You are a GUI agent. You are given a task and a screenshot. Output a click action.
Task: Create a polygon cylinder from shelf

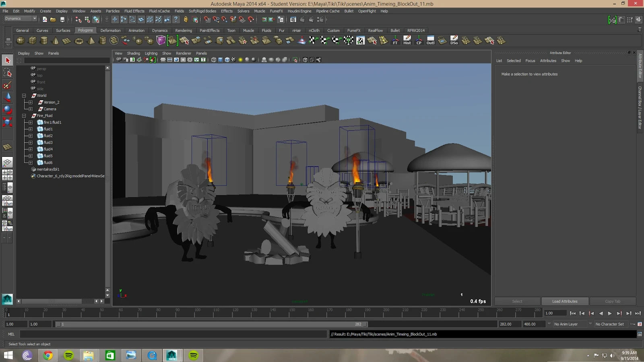click(44, 41)
